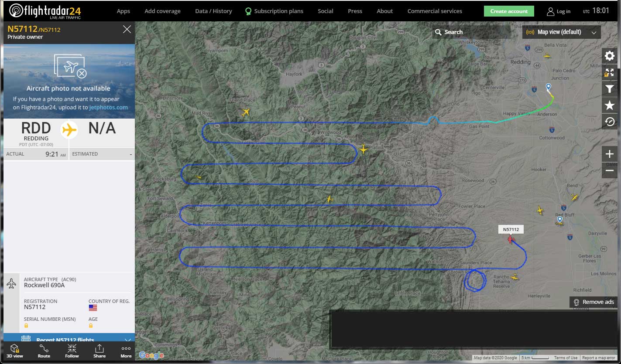
Task: Click the actual time 9:21 AM
Action: tap(56, 154)
